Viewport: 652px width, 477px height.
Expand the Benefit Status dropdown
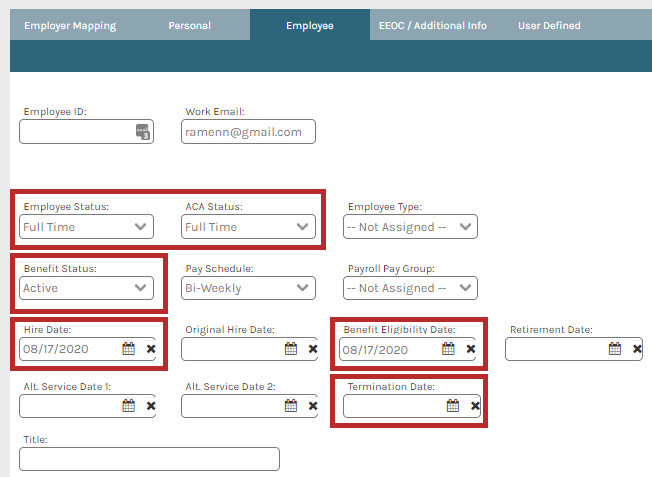tap(87, 288)
